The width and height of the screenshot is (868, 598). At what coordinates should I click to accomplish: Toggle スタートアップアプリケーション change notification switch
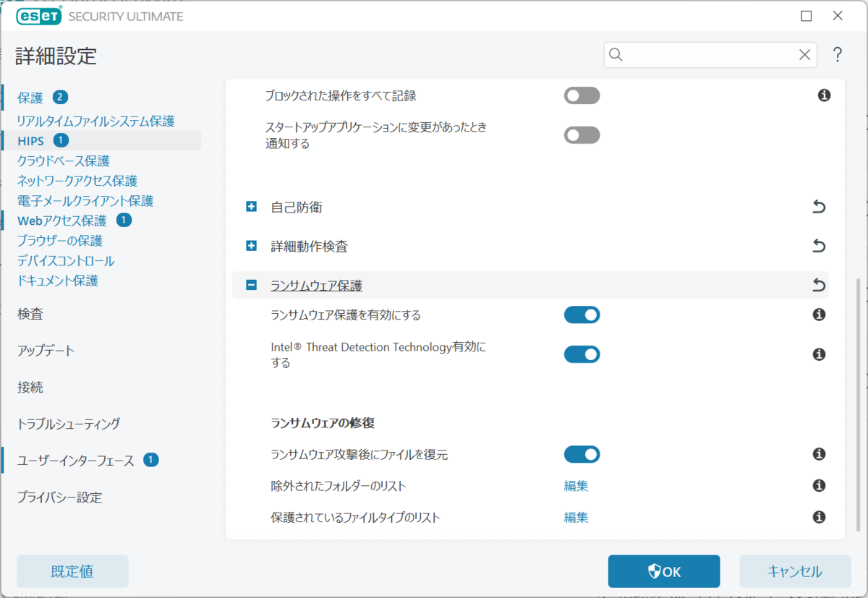tap(582, 135)
